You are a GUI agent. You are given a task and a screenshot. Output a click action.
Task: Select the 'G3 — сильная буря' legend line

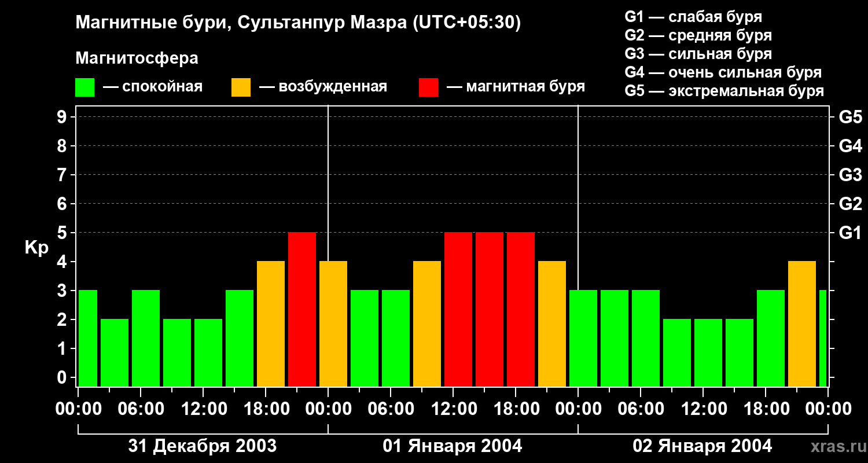698,54
